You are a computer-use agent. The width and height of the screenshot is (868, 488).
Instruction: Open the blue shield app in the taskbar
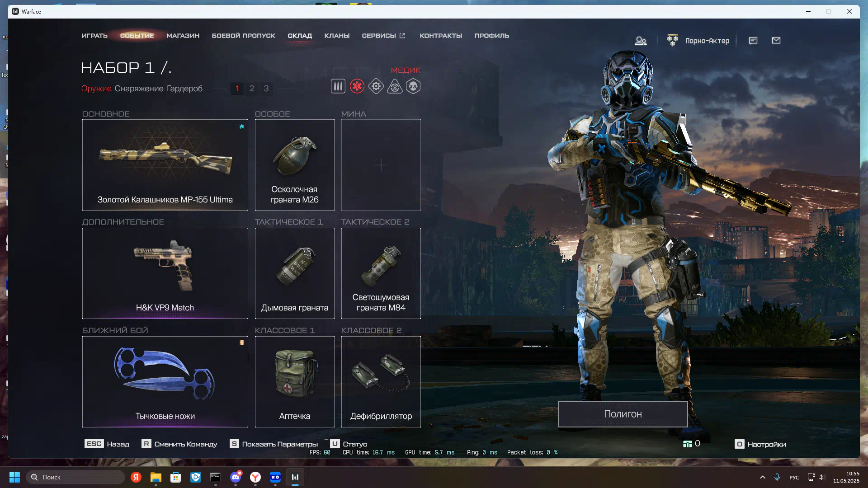coord(196,477)
